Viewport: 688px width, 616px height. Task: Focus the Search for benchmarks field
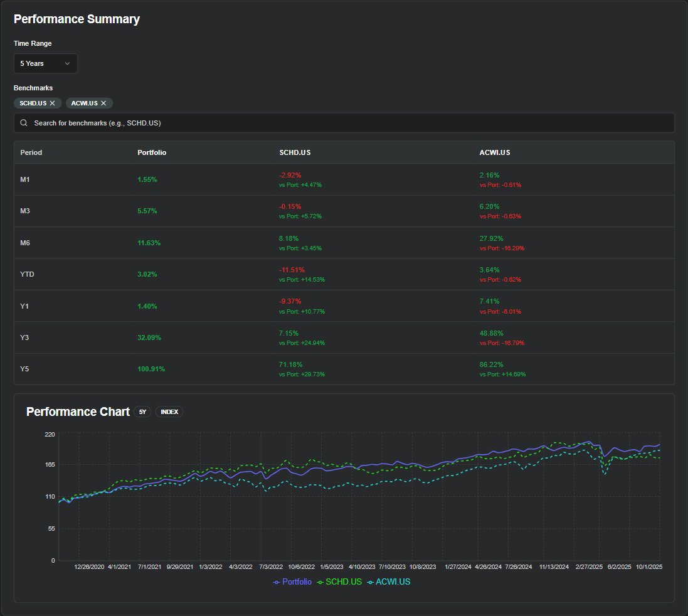[344, 123]
